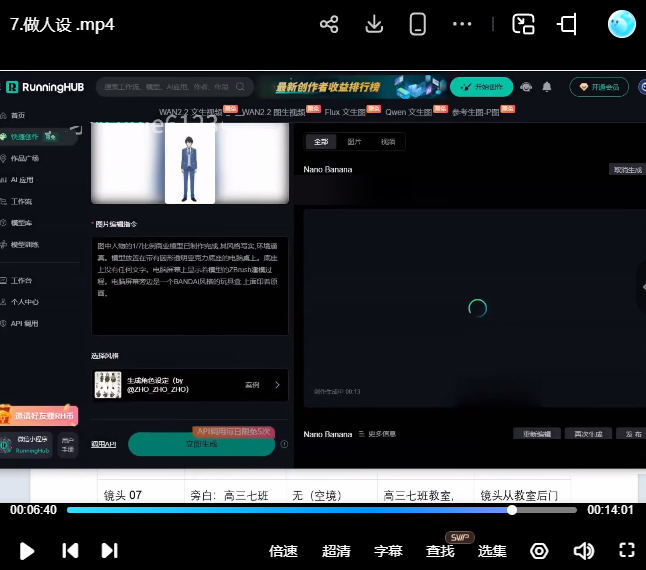The width and height of the screenshot is (646, 570).
Task: Download the video using the download icon
Action: click(374, 24)
